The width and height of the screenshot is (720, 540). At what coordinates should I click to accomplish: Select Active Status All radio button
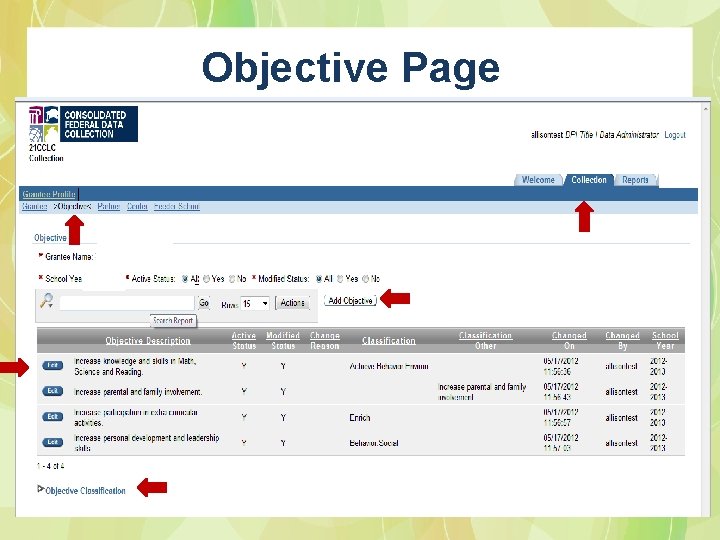185,279
